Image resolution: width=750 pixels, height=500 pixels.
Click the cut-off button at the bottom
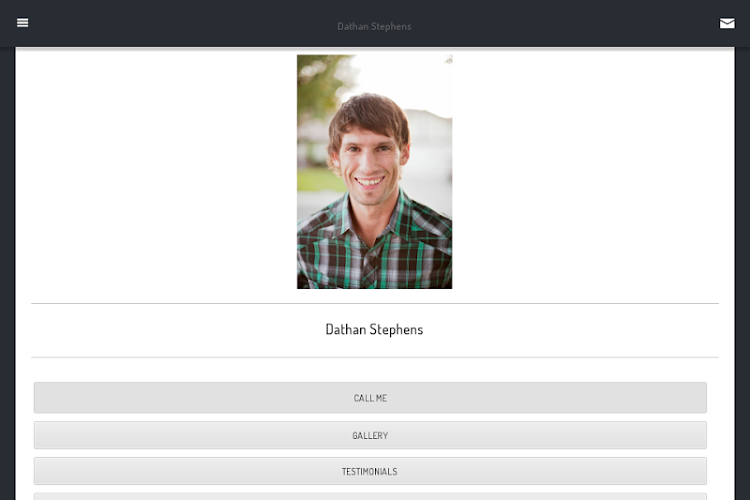(370, 495)
